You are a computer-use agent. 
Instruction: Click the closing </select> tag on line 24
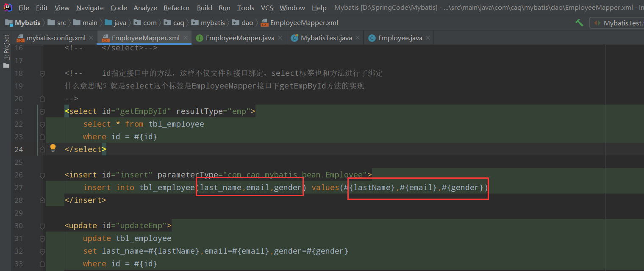point(85,149)
